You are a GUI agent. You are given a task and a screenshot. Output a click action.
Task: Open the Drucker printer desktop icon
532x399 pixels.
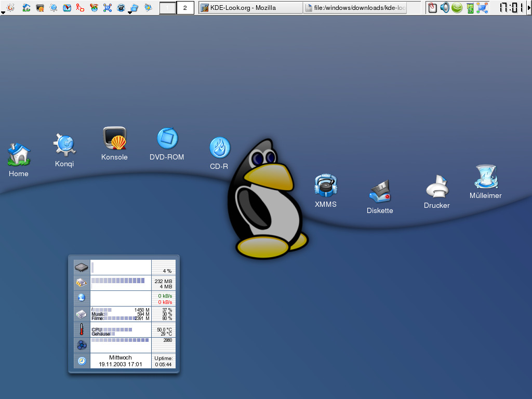click(x=437, y=192)
